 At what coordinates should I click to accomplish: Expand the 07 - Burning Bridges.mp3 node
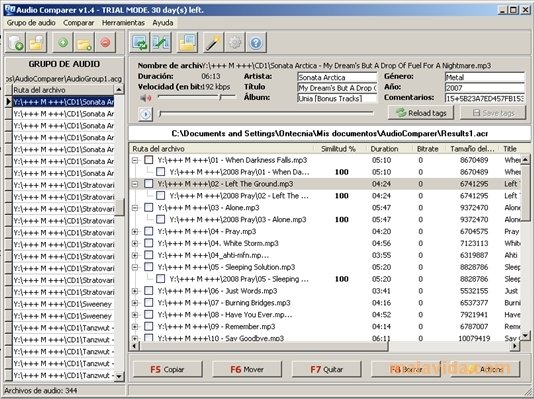[135, 303]
